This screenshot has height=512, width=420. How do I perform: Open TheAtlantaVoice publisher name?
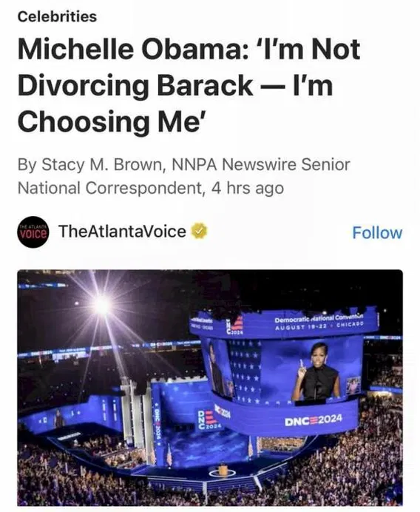tap(123, 231)
